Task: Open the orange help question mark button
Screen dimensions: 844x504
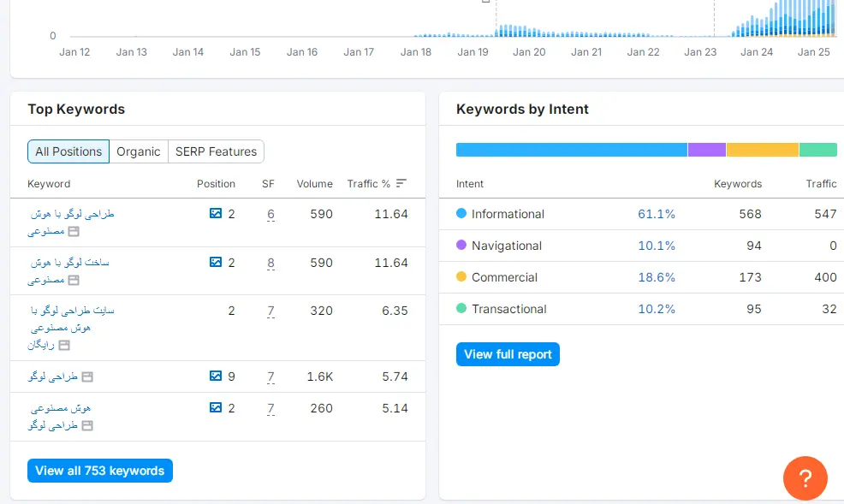Action: (x=805, y=477)
